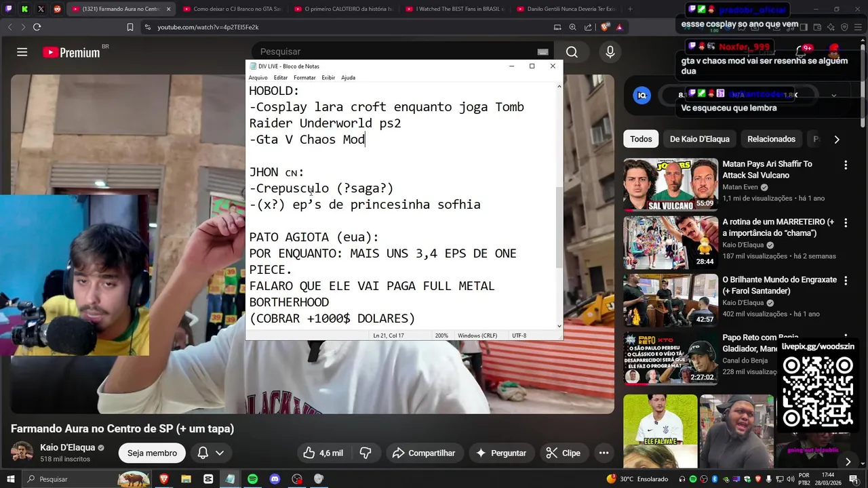Open the Formatar menu in Notepad
Image resolution: width=868 pixels, height=488 pixels.
(x=304, y=78)
